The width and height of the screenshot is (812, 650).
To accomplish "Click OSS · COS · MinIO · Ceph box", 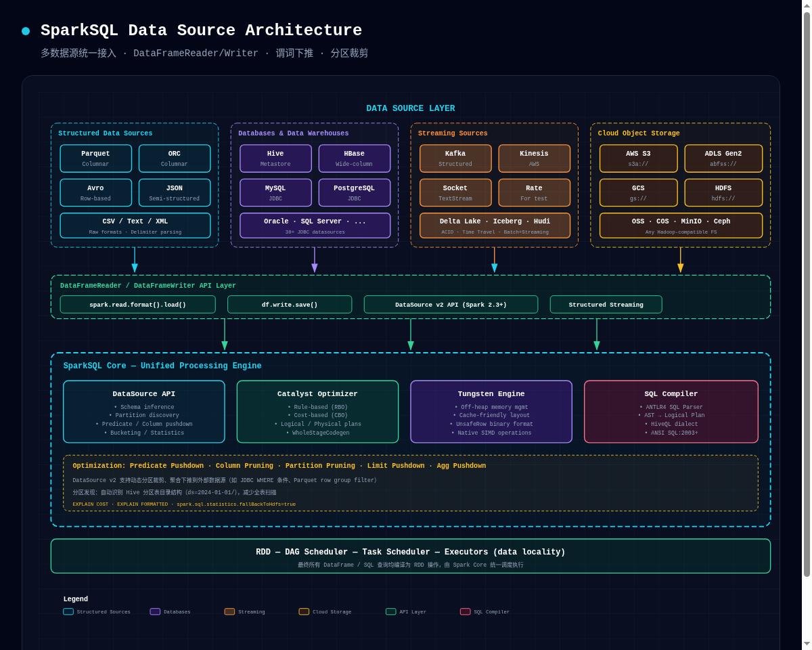I will (x=681, y=225).
